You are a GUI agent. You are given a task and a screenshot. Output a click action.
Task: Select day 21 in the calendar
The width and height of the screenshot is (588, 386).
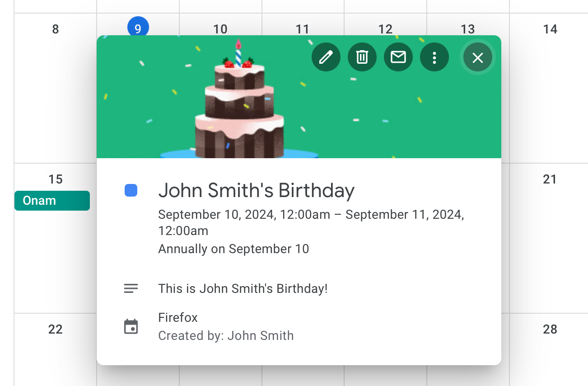pos(550,179)
